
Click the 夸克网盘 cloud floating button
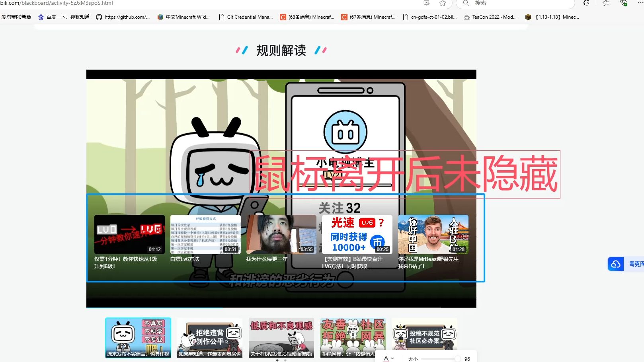626,264
